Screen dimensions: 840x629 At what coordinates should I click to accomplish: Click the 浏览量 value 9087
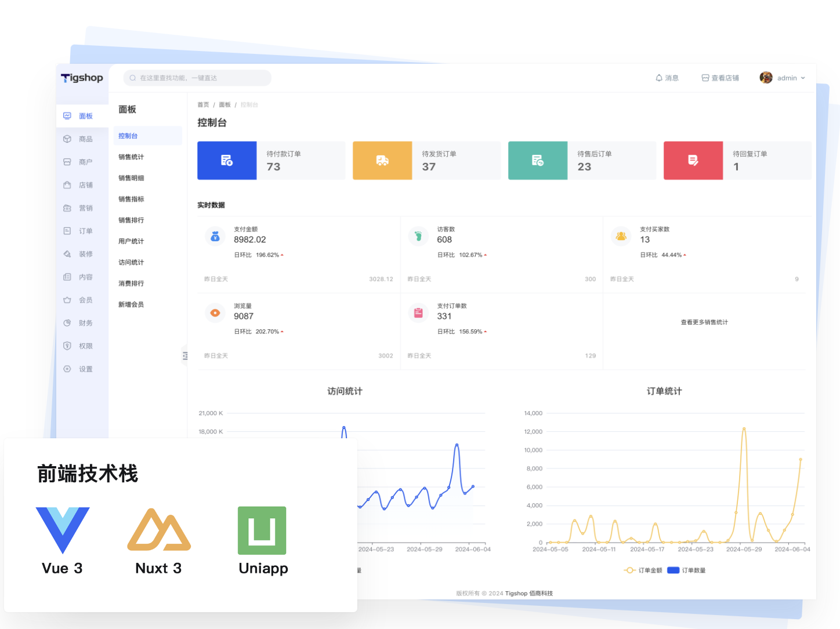point(244,316)
